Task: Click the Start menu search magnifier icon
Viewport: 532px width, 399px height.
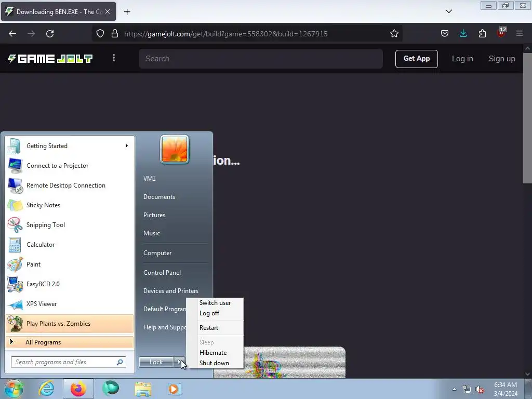Action: click(120, 362)
